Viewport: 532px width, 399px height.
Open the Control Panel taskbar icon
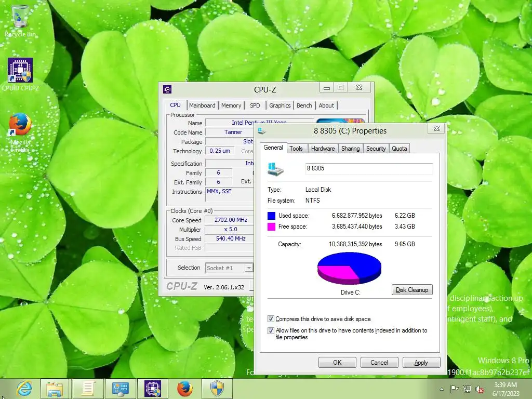tap(121, 389)
